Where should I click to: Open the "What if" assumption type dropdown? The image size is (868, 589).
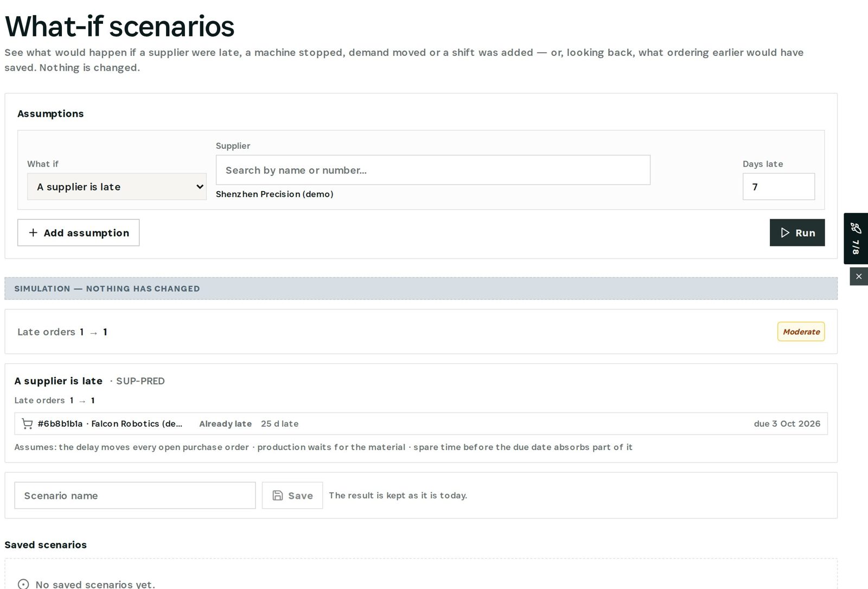(117, 187)
